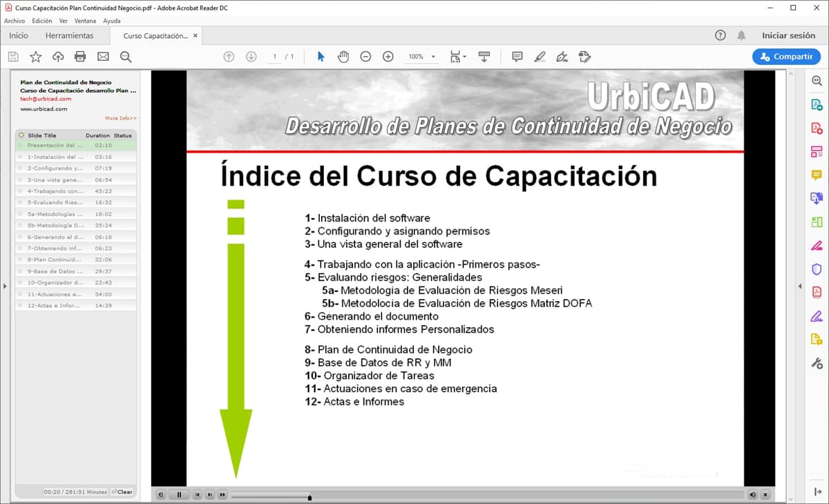The height and width of the screenshot is (504, 829).
Task: Activate the Hand pan tool
Action: click(x=343, y=57)
